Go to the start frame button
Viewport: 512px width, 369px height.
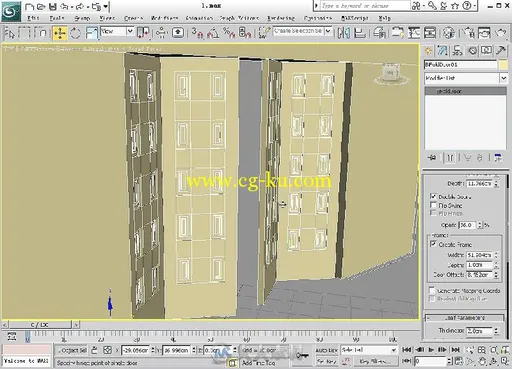tap(407, 350)
